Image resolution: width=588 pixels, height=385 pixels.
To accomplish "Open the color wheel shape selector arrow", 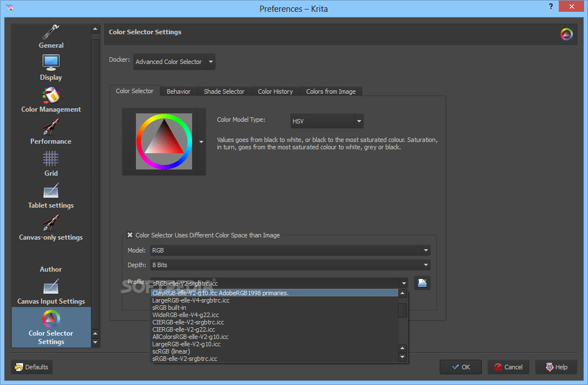I will (x=200, y=141).
